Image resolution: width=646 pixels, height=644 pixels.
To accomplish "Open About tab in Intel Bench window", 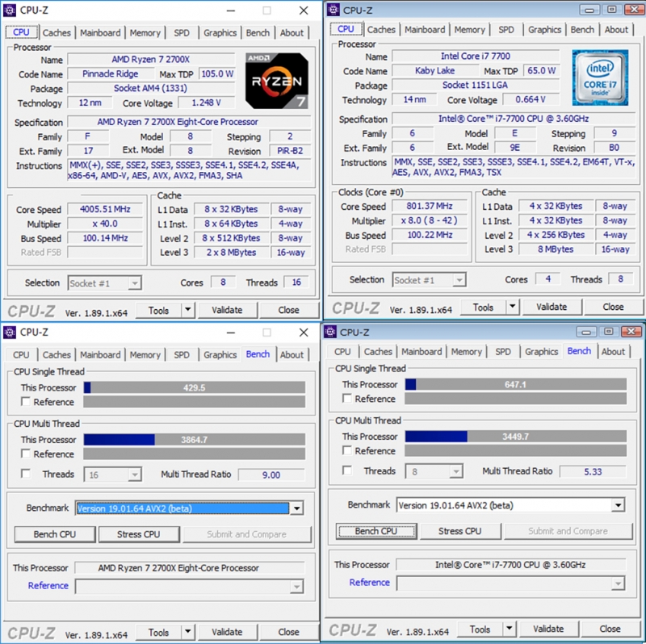I will tap(613, 352).
